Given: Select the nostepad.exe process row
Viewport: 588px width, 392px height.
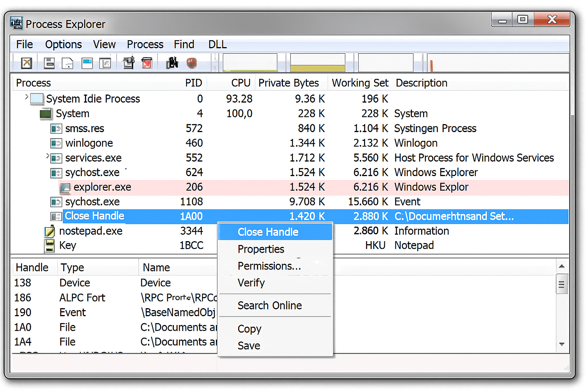Looking at the screenshot, I should (x=290, y=231).
